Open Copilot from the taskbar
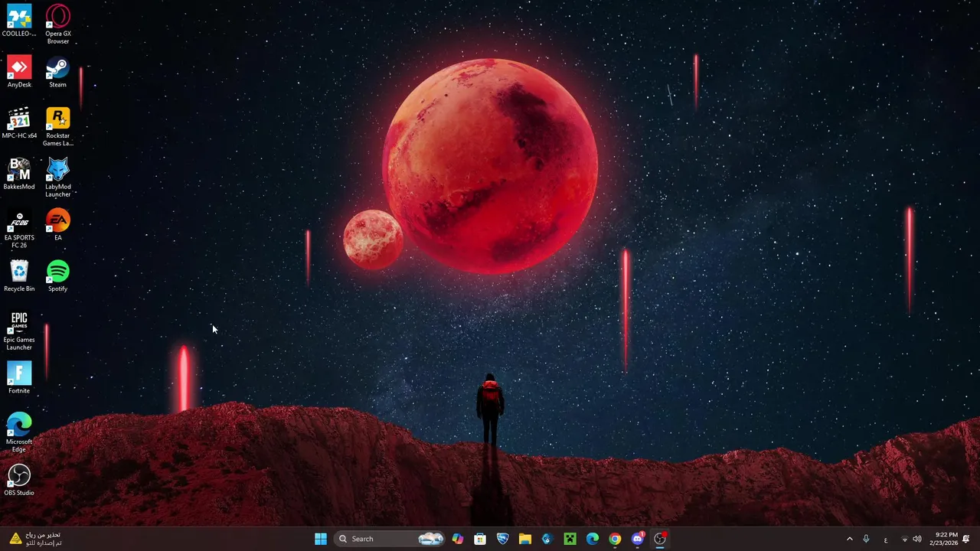This screenshot has height=551, width=980. pos(458,539)
